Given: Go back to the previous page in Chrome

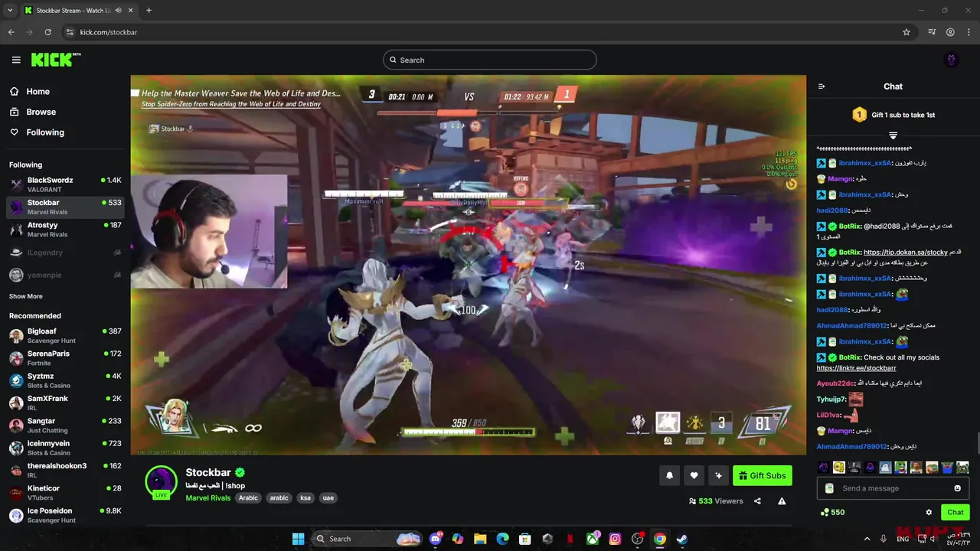Looking at the screenshot, I should [x=11, y=32].
